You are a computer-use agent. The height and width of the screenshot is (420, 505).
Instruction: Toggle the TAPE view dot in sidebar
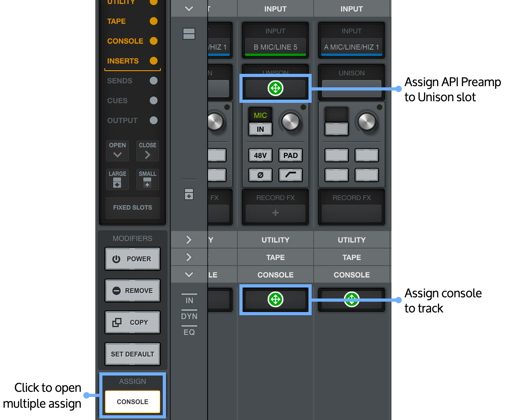[x=154, y=21]
